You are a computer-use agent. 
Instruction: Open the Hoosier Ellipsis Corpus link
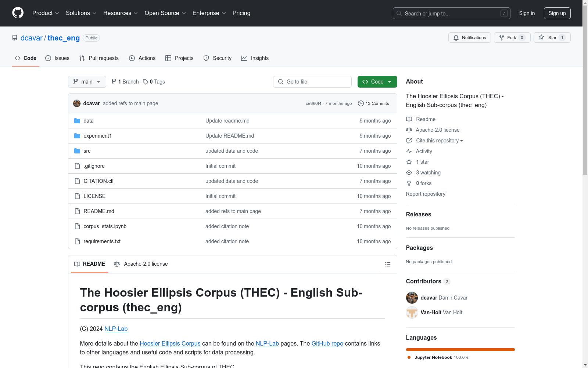pyautogui.click(x=170, y=343)
